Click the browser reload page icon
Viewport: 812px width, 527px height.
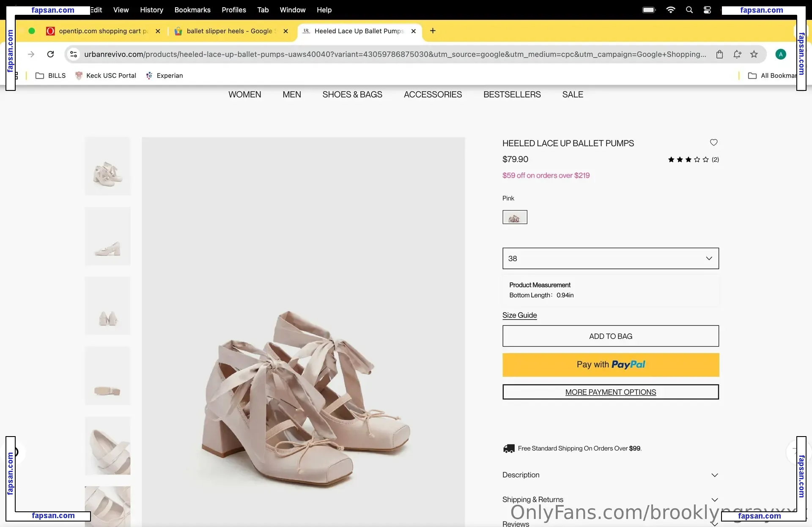50,54
